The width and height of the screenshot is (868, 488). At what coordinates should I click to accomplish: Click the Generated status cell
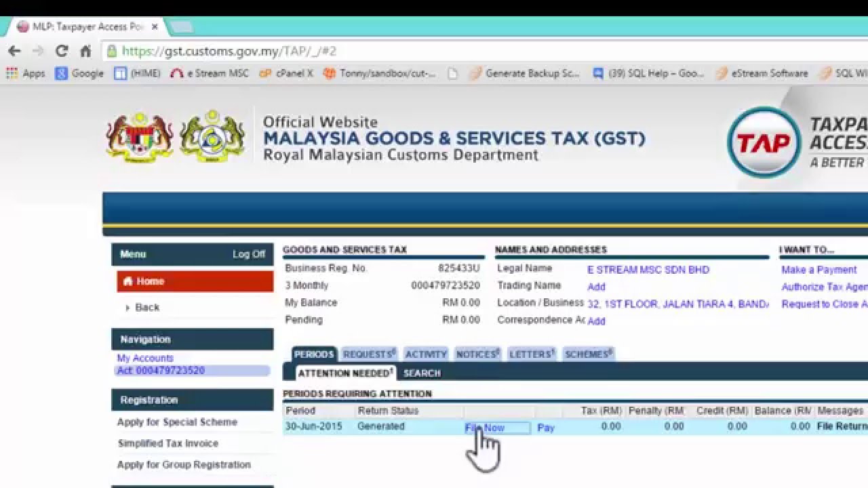[381, 426]
